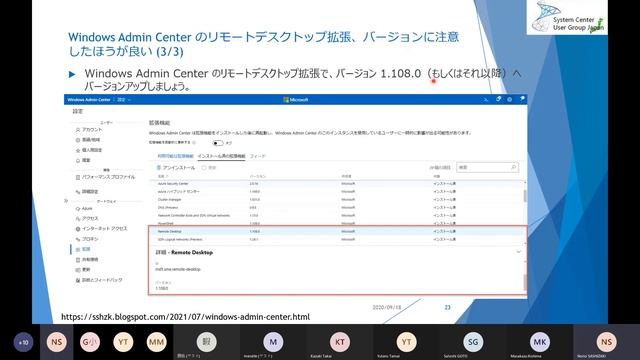Click the msft.sme.remote-desktop ID text
This screenshot has height=360, width=640.
pyautogui.click(x=178, y=269)
